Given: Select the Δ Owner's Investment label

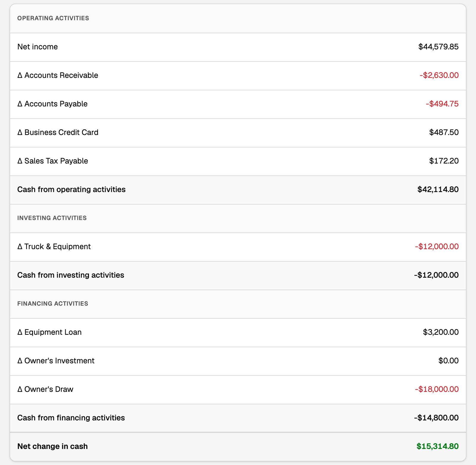Looking at the screenshot, I should point(56,361).
